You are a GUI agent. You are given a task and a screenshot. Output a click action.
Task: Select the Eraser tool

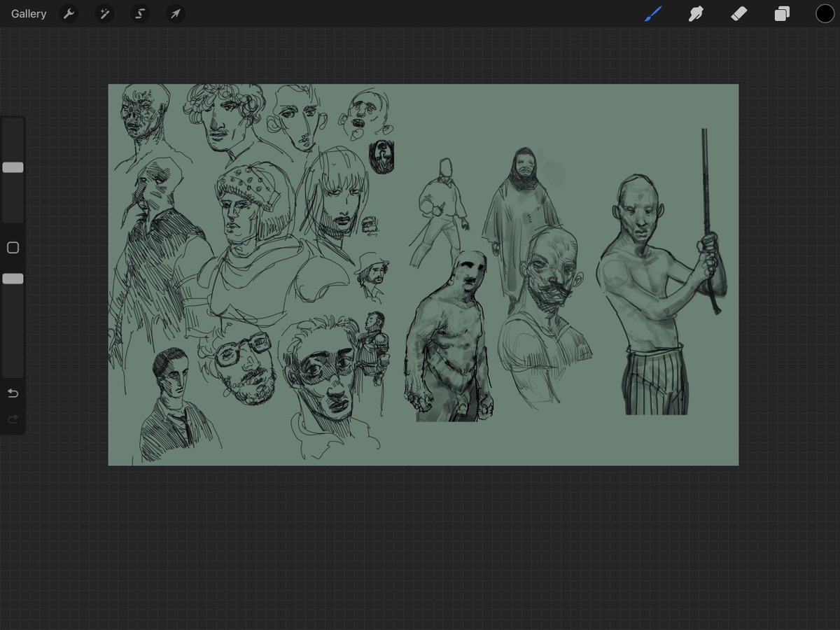[x=739, y=14]
